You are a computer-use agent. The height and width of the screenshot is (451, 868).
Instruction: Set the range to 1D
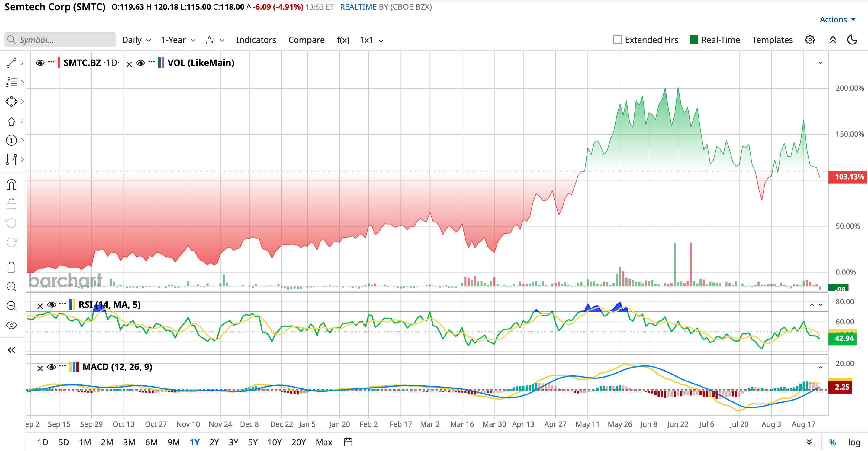point(43,442)
